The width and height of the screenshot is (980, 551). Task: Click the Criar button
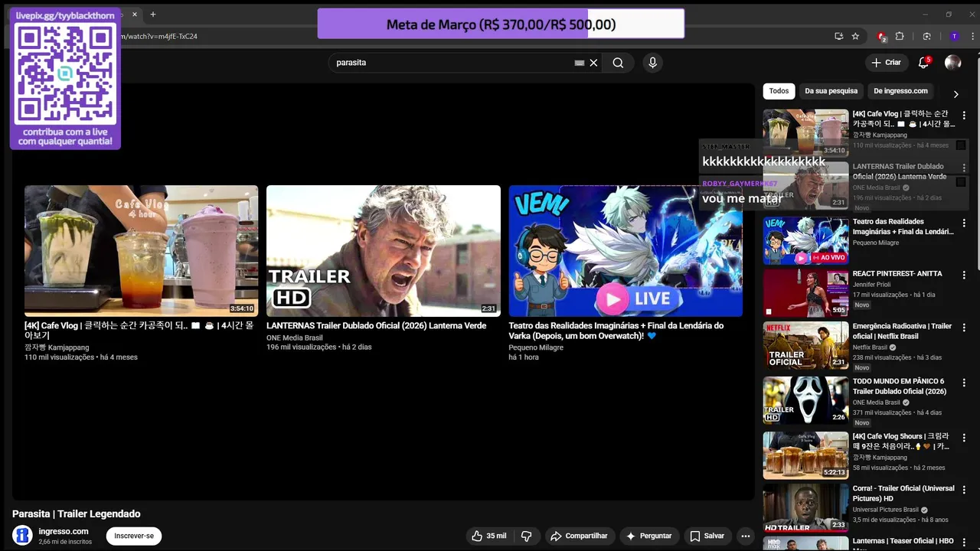[x=887, y=63]
